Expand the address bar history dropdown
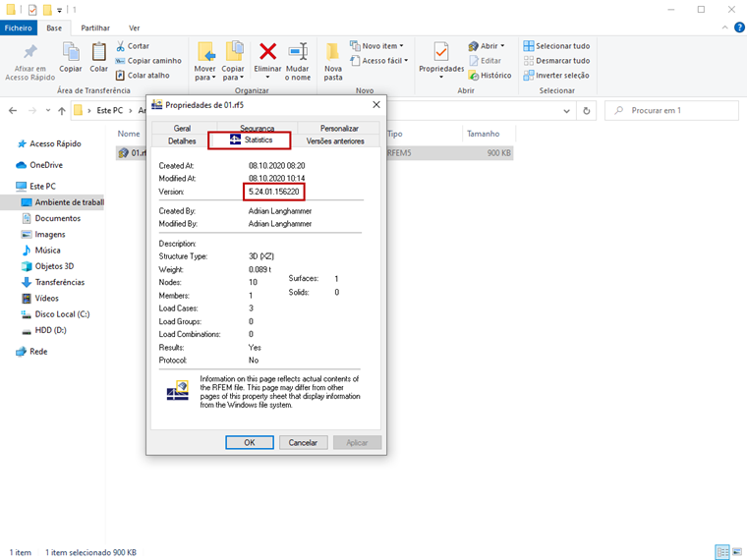 566,111
